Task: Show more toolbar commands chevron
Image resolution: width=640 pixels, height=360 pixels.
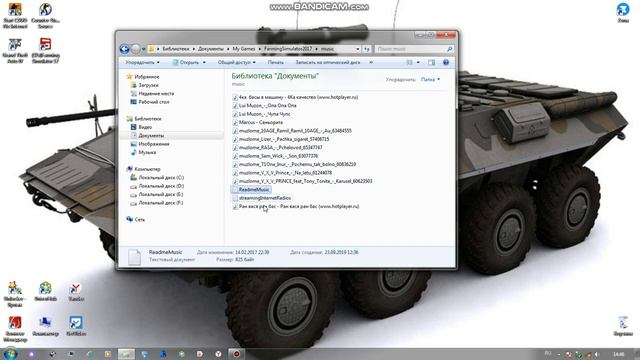Action: tap(371, 62)
